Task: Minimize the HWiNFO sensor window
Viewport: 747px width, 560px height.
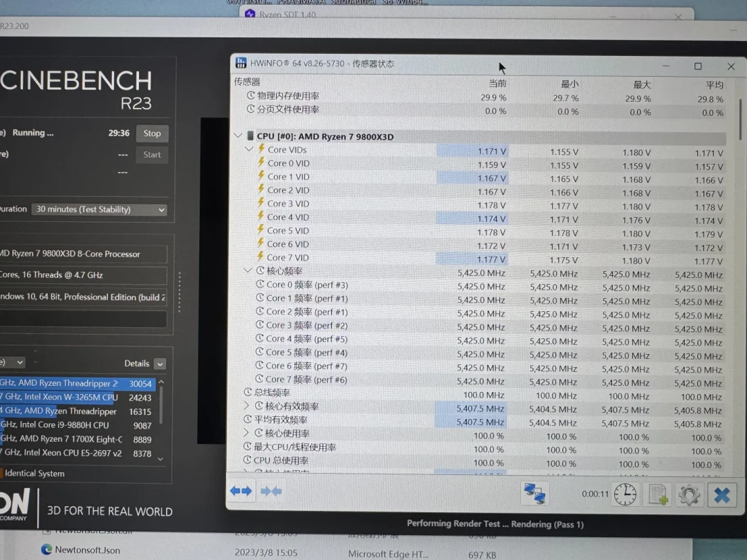Action: tap(666, 66)
